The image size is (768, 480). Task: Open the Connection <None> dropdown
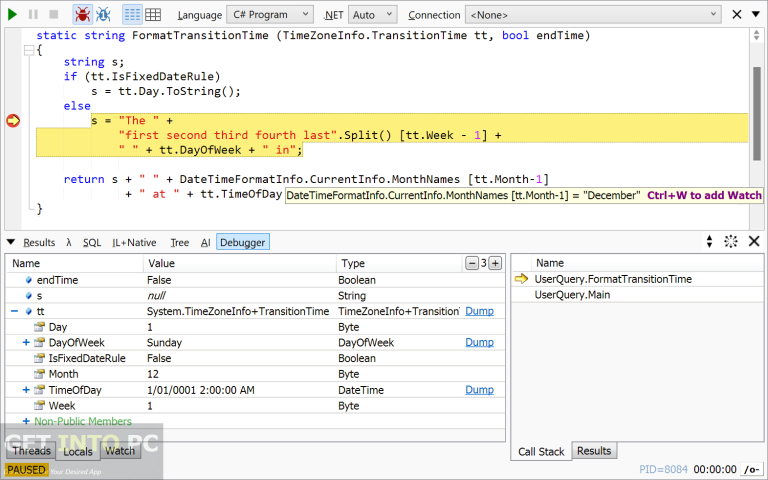click(x=593, y=15)
